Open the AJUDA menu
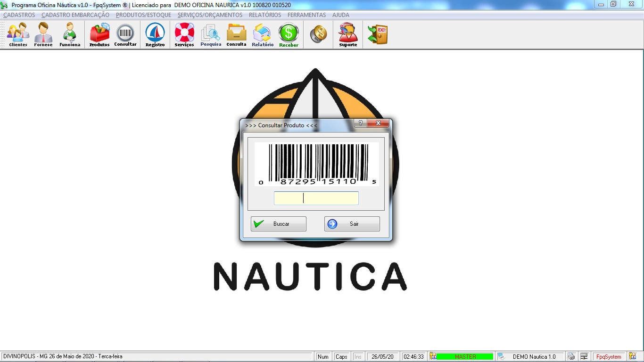Screen dimensions: 644x362 point(341,15)
